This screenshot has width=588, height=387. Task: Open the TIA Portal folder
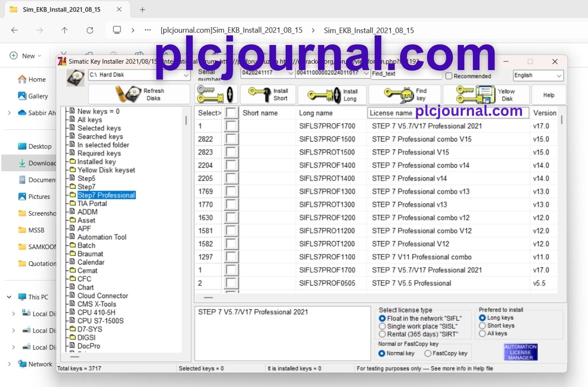point(92,203)
